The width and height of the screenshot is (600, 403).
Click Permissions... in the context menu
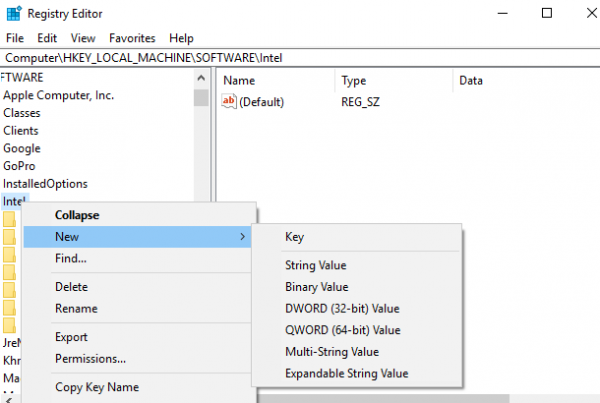(x=90, y=359)
